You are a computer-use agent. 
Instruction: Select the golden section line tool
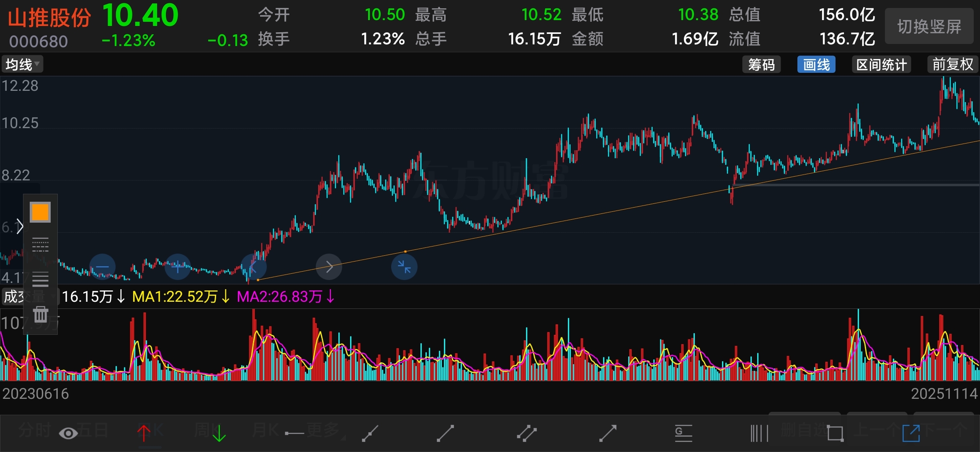point(683,433)
